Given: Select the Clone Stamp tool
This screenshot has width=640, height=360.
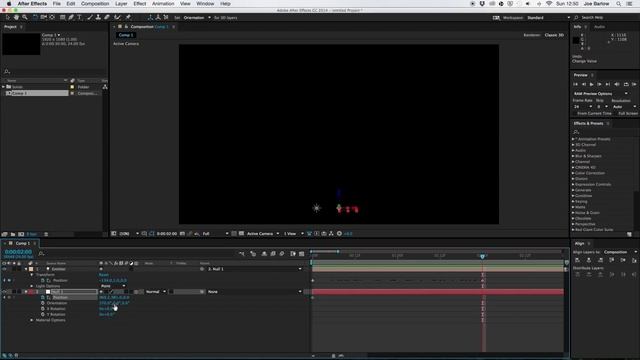Looking at the screenshot, I should [x=98, y=18].
